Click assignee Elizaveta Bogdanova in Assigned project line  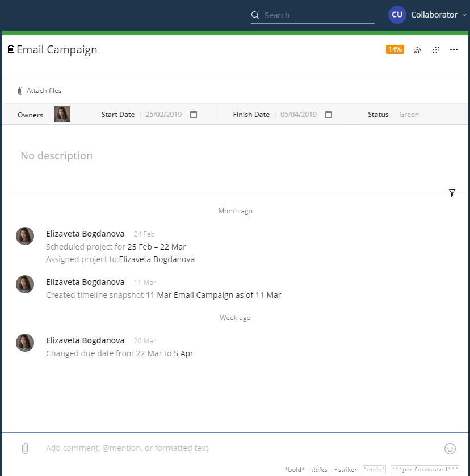click(x=157, y=259)
